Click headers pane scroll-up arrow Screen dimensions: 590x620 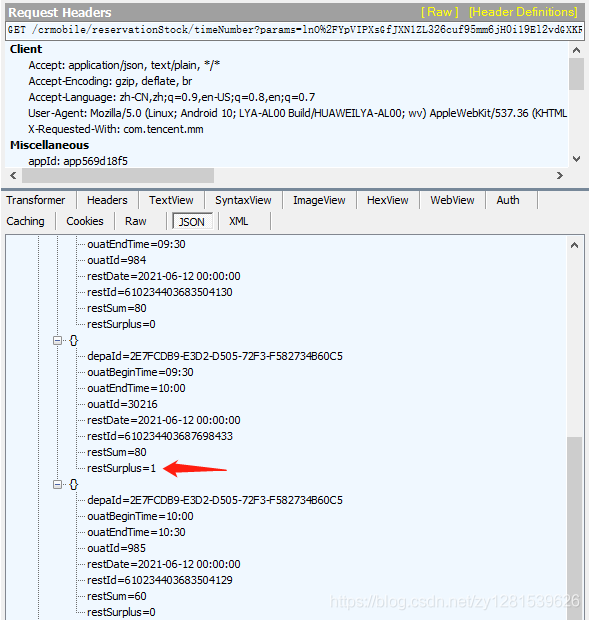577,50
